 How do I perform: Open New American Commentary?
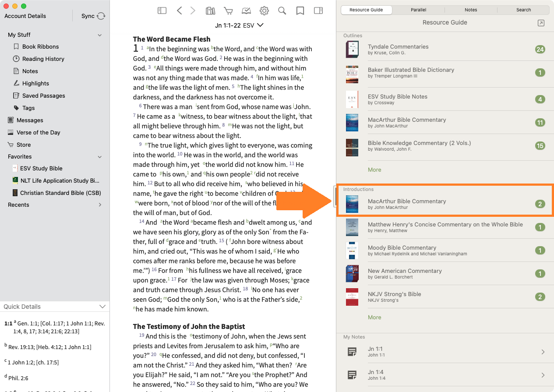coord(445,274)
